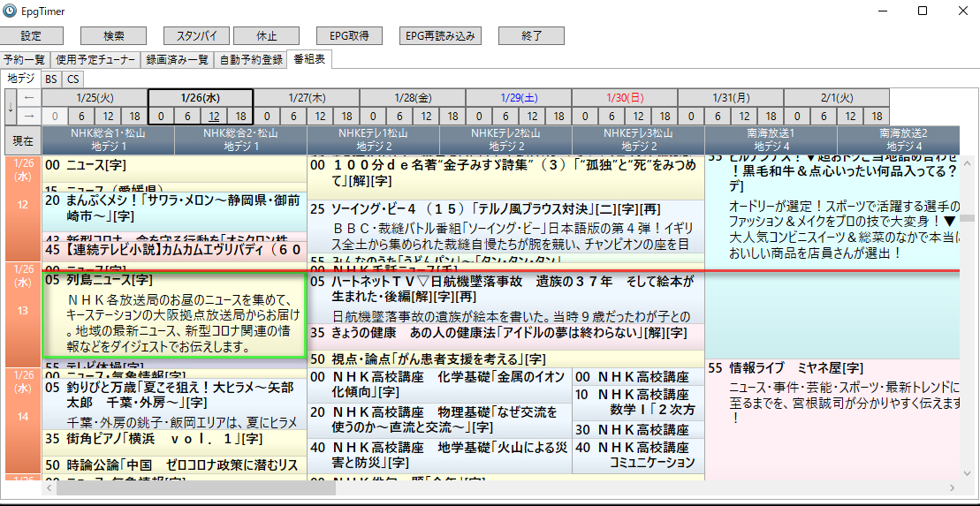980x506 pixels.
Task: Select hour 12 under 1/26(水)
Action: (214, 117)
